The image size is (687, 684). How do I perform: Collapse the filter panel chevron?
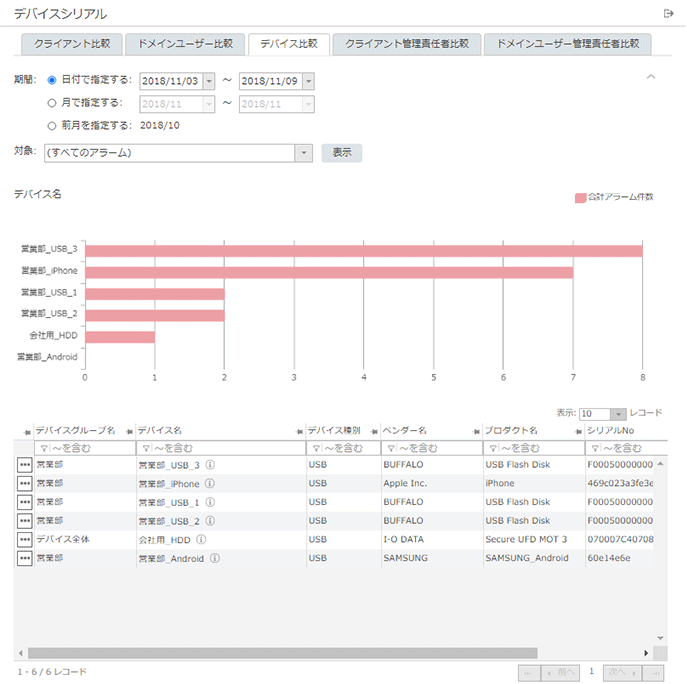[x=651, y=77]
